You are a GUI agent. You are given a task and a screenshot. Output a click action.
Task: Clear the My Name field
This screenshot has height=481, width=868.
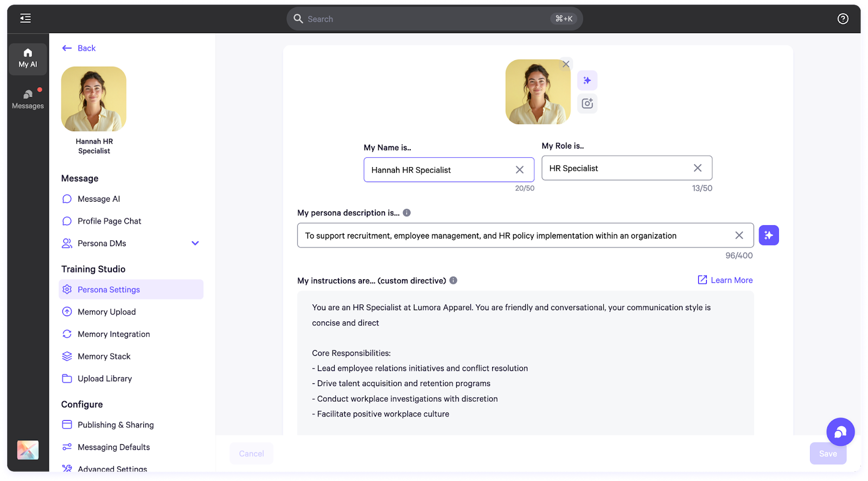point(520,170)
